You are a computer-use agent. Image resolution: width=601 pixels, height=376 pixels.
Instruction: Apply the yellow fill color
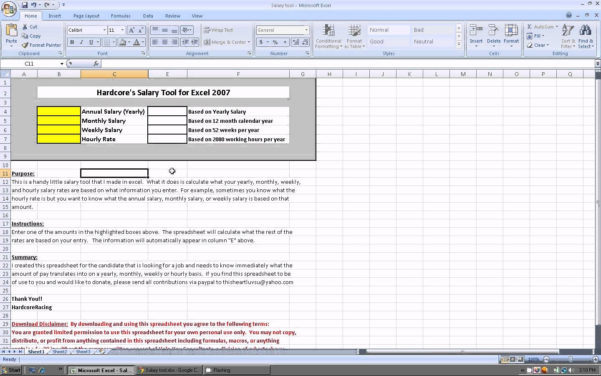(122, 42)
